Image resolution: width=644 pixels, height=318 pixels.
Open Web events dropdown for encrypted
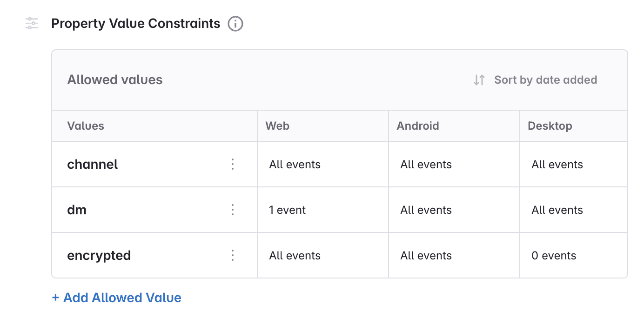tap(295, 256)
